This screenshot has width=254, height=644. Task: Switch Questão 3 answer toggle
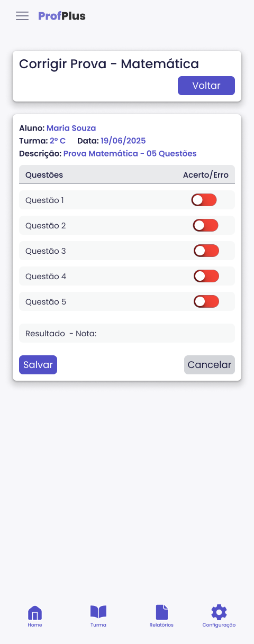[x=206, y=251]
